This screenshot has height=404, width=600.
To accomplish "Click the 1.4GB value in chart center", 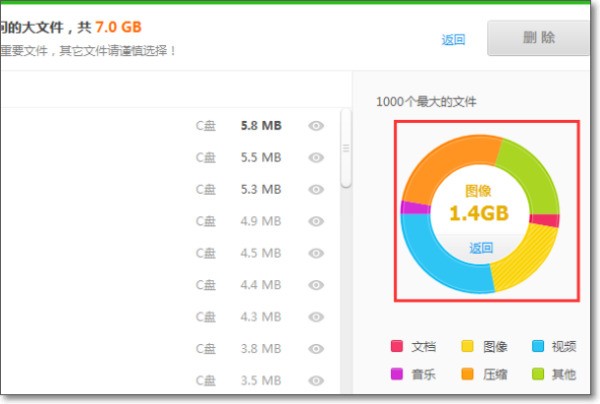I will [479, 213].
